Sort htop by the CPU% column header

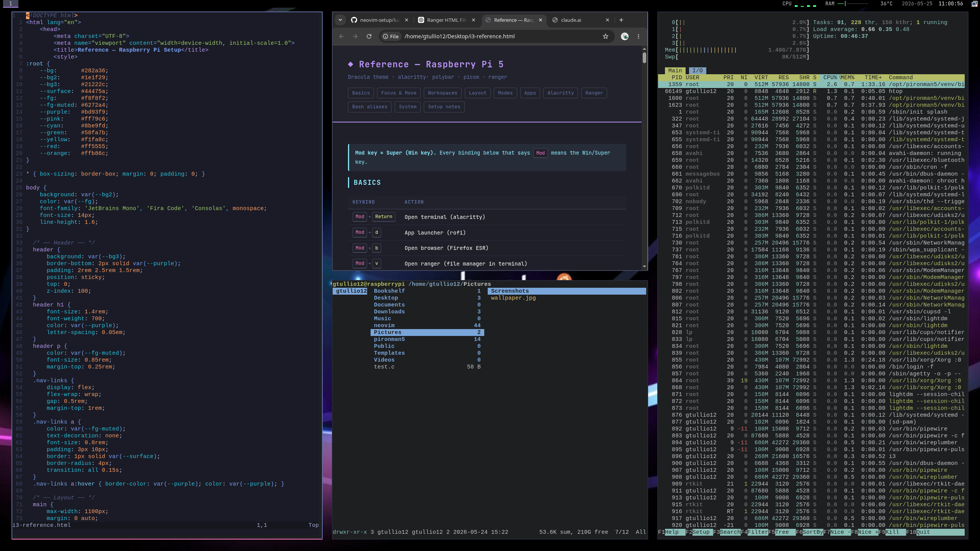830,77
